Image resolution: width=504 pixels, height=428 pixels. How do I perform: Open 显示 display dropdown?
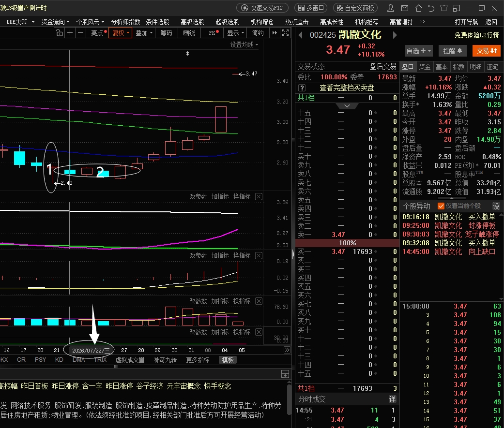(x=236, y=33)
